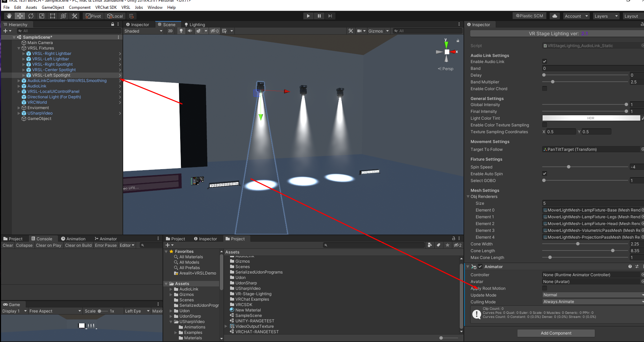This screenshot has width=644, height=342.
Task: Toggle scene grid visibility
Action: [224, 31]
